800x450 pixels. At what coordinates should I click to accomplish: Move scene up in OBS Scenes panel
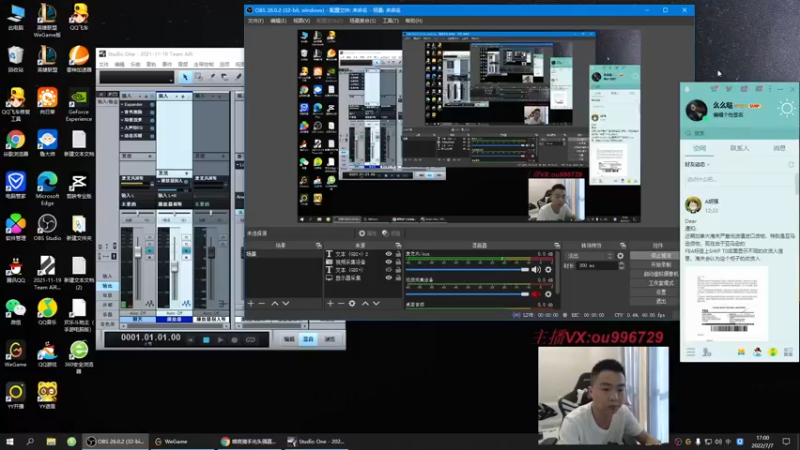[x=274, y=304]
